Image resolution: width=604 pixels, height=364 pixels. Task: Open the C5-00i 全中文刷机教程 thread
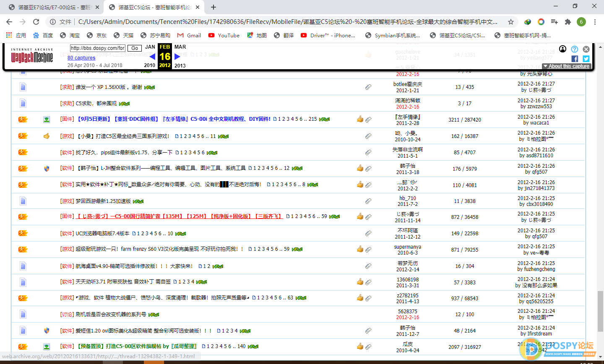coord(174,119)
